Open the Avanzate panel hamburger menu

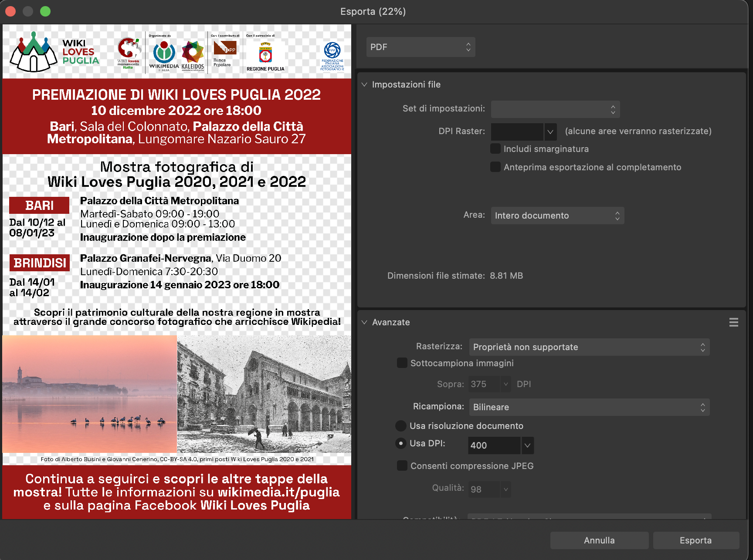[733, 322]
